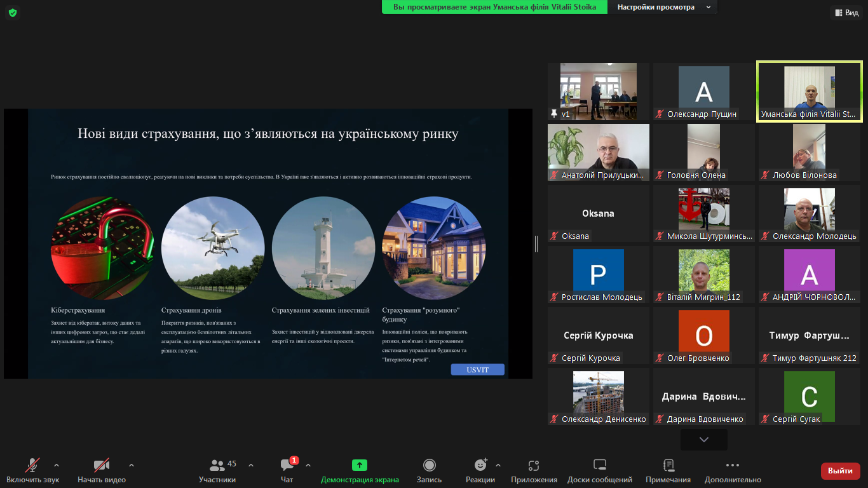Open the Приложения apps icon
Image resolution: width=868 pixels, height=488 pixels.
[x=534, y=466]
